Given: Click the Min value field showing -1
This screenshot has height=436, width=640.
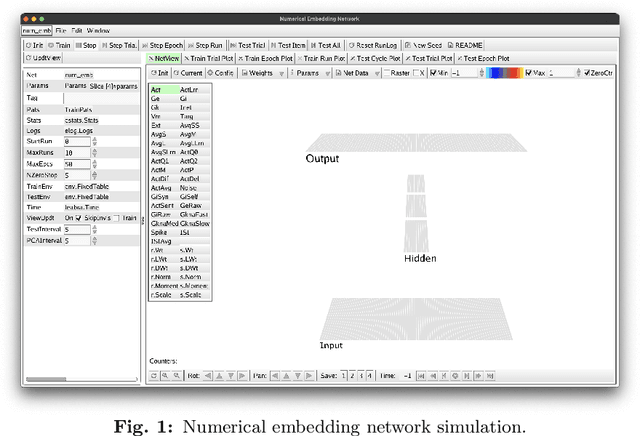Looking at the screenshot, I should 464,73.
